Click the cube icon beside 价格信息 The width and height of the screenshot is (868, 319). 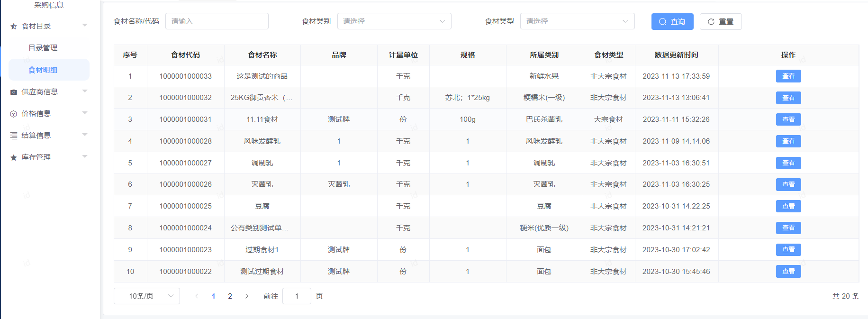[14, 114]
